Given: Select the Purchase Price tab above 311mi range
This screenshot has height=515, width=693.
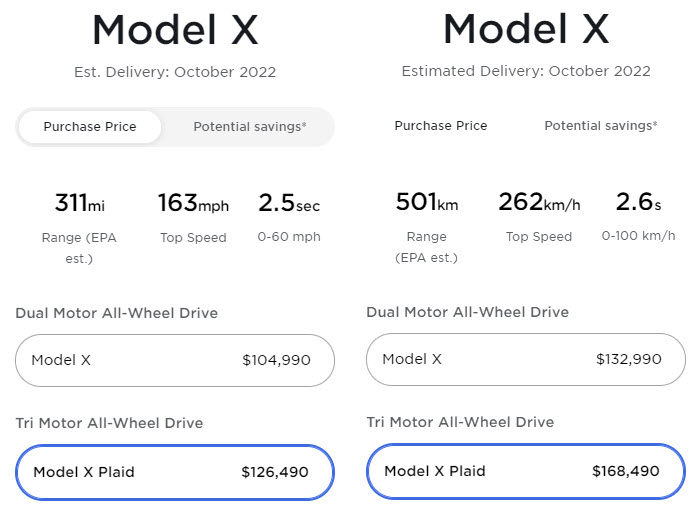Looking at the screenshot, I should tap(91, 127).
